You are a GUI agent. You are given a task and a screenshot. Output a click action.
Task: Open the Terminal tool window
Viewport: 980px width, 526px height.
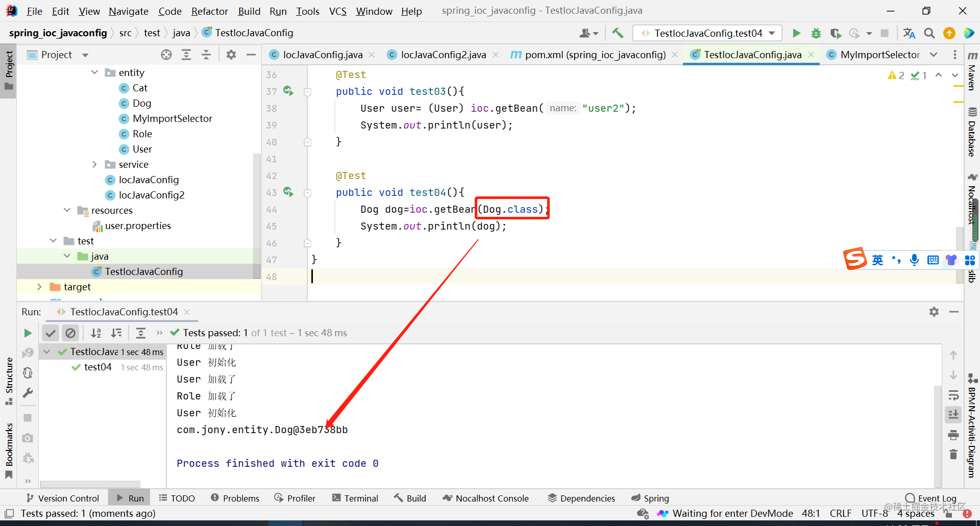(355, 498)
